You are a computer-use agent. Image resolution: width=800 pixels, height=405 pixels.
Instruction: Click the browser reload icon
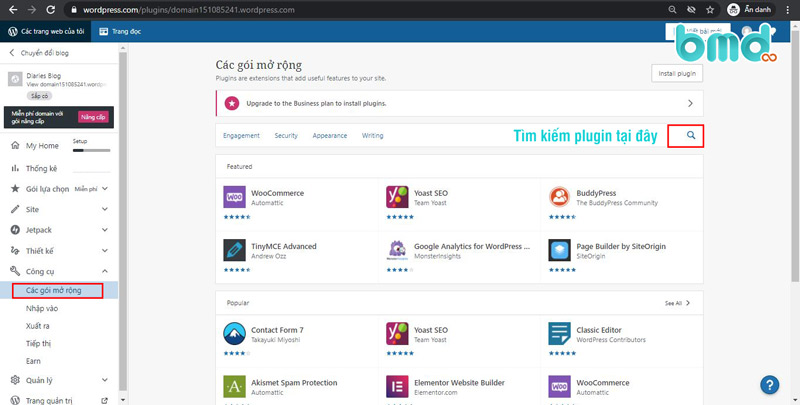pyautogui.click(x=51, y=10)
